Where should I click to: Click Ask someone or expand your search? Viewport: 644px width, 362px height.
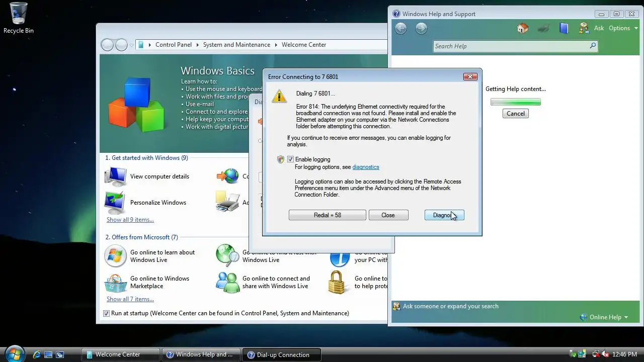point(451,306)
